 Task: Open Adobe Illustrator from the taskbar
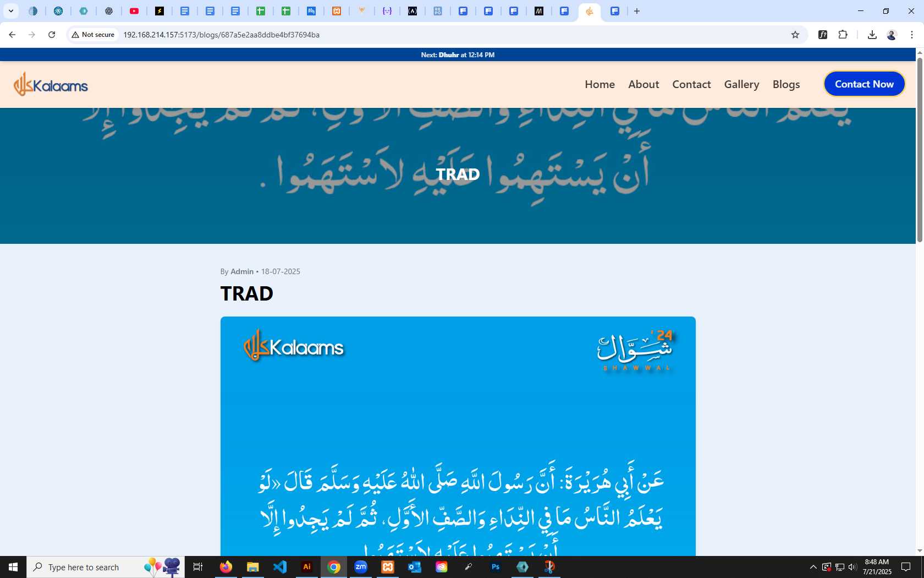[307, 567]
